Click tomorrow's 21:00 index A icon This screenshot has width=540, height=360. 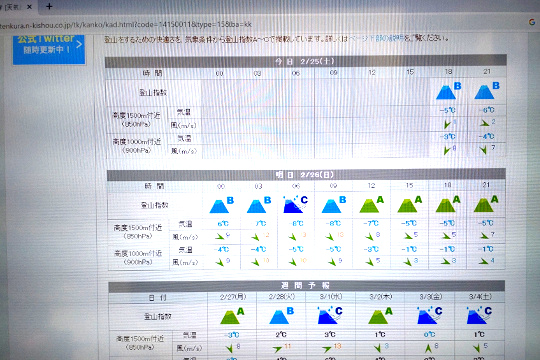point(486,204)
